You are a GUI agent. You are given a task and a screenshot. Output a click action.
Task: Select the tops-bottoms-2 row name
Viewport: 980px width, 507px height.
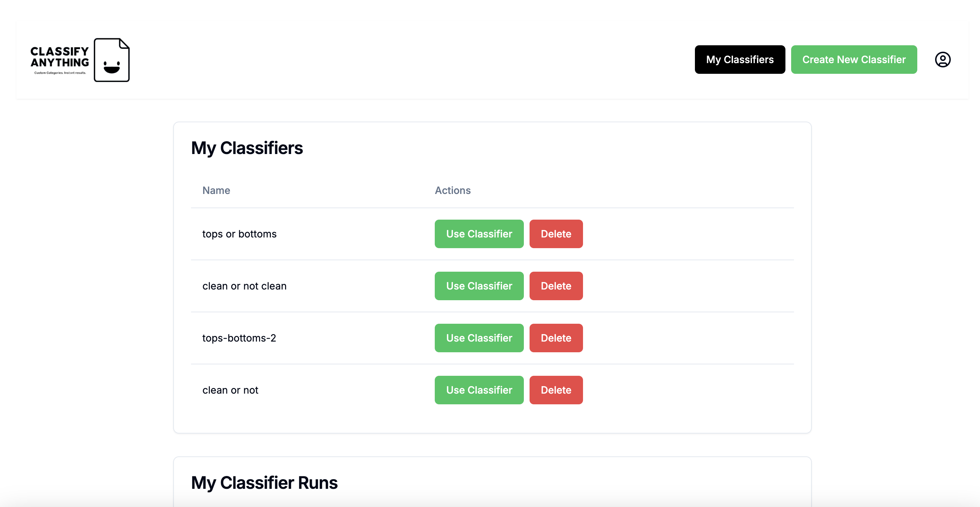(239, 338)
